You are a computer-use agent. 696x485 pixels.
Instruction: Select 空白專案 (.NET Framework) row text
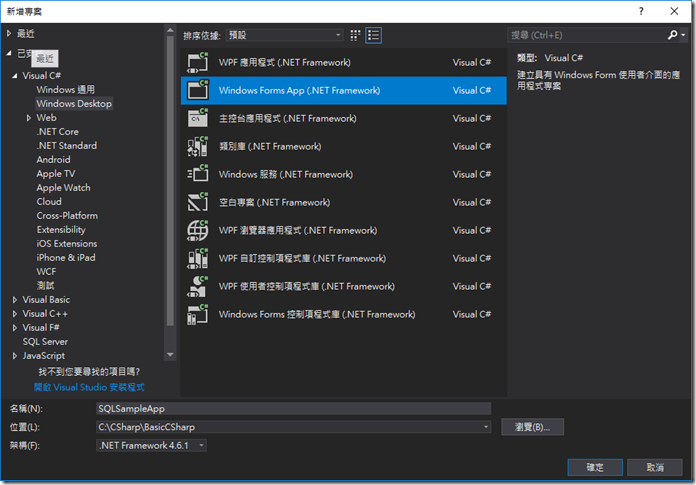pos(274,202)
